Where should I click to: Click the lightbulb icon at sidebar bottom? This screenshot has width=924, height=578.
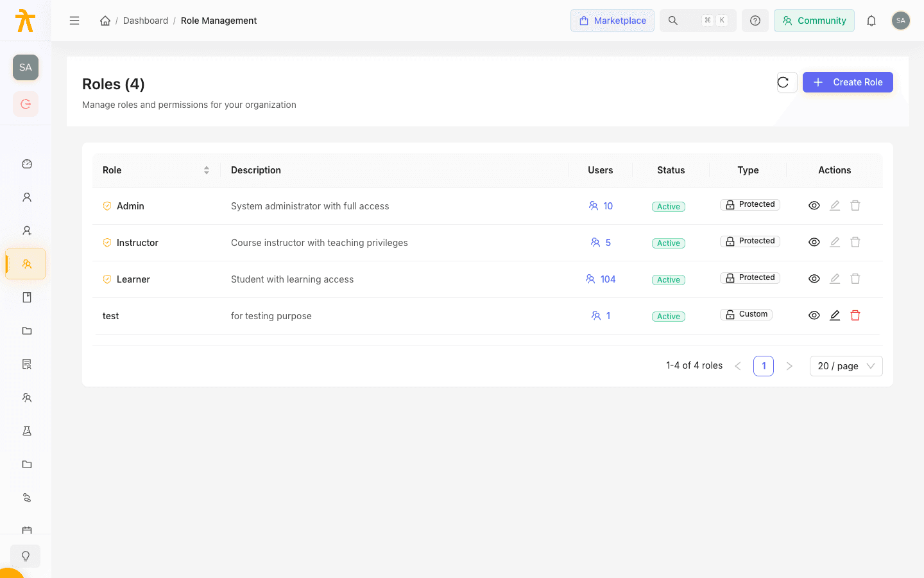[x=26, y=556]
